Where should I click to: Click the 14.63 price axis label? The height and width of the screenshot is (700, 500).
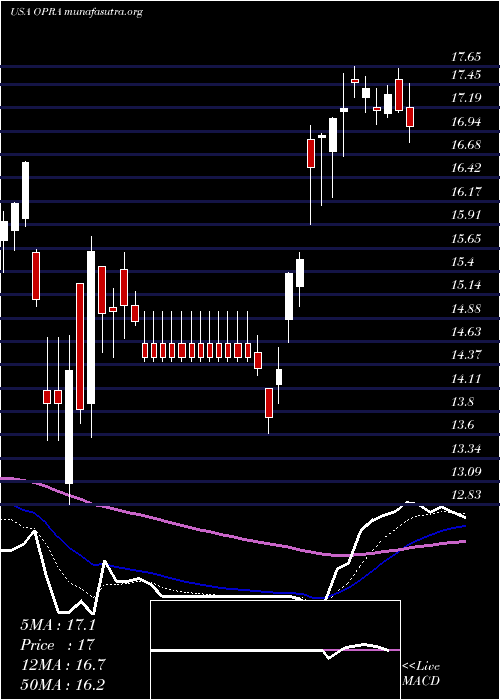tap(466, 332)
